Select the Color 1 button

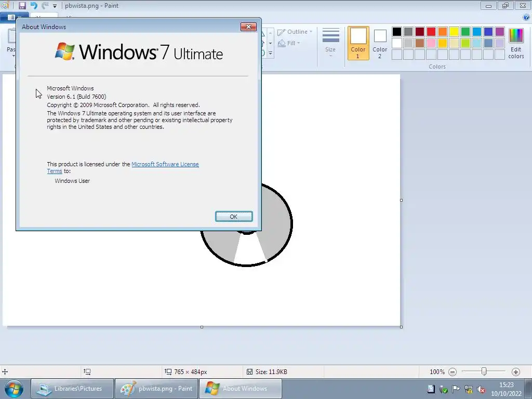pyautogui.click(x=358, y=43)
